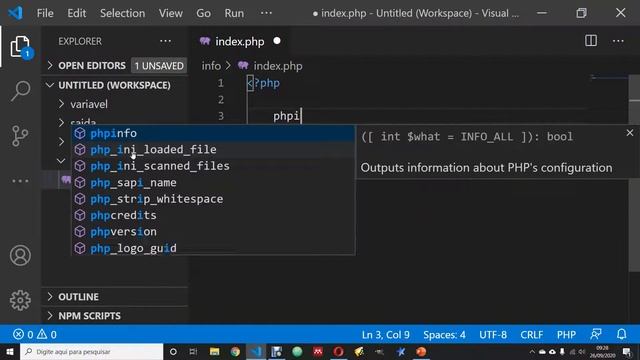Click index.php in breadcrumb
The image size is (640, 360).
[278, 66]
